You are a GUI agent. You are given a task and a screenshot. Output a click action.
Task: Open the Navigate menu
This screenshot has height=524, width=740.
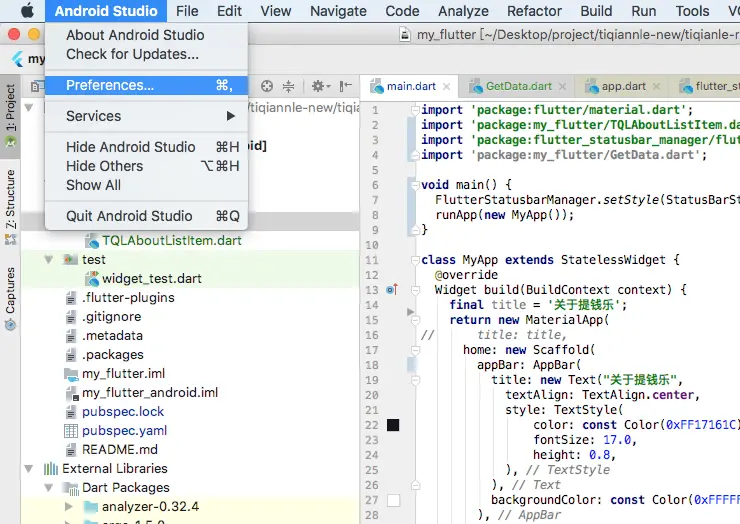(338, 11)
